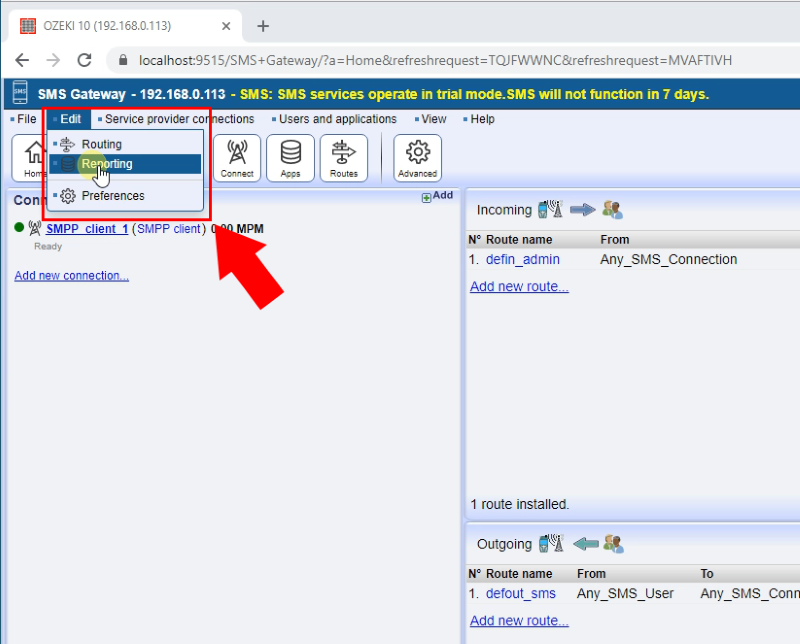Screen dimensions: 800x644
Task: Click the SMPP client type link
Action: click(x=169, y=229)
